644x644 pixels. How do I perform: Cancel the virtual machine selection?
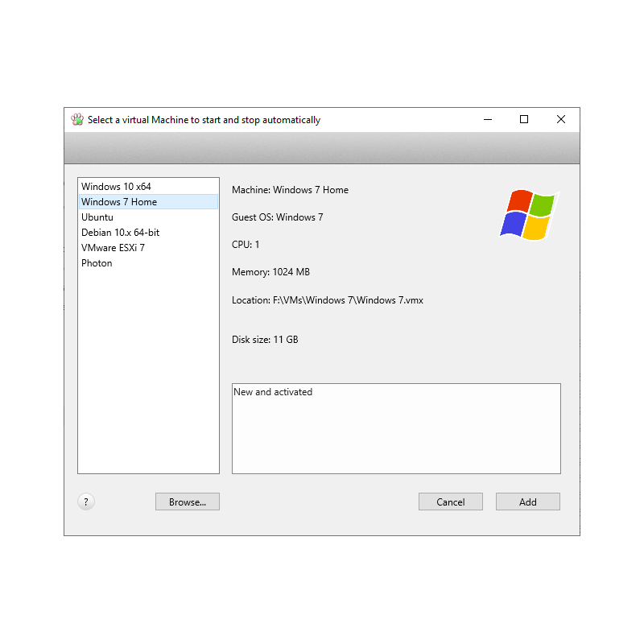tap(450, 502)
